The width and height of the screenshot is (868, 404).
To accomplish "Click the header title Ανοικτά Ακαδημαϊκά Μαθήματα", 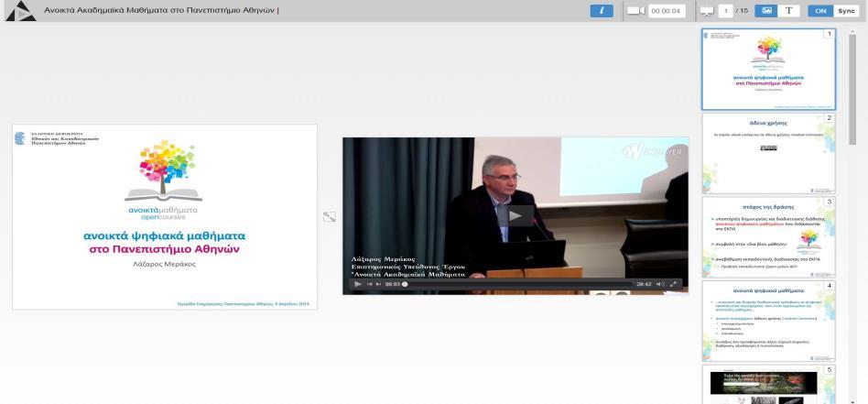I will coord(159,10).
